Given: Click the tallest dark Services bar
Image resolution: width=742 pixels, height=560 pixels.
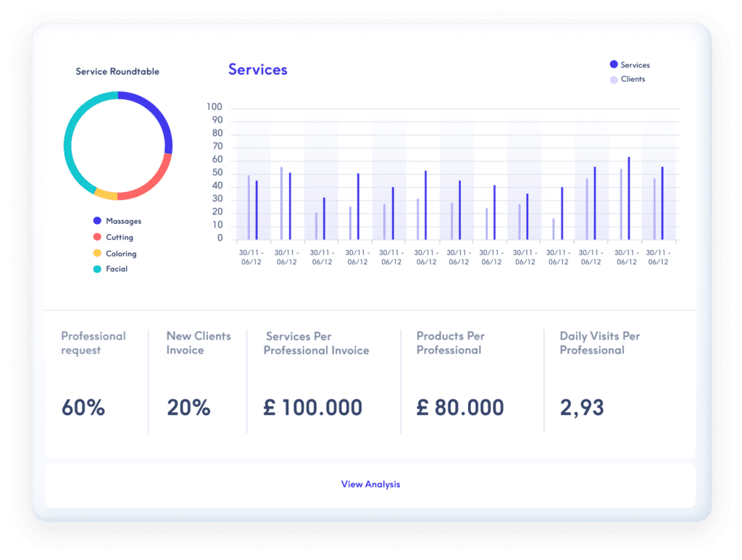Looking at the screenshot, I should click(628, 198).
